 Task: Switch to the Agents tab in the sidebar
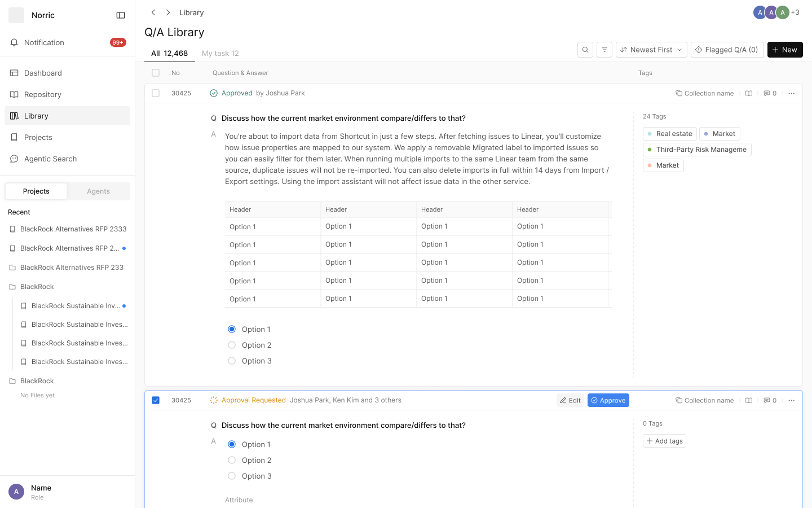click(99, 191)
